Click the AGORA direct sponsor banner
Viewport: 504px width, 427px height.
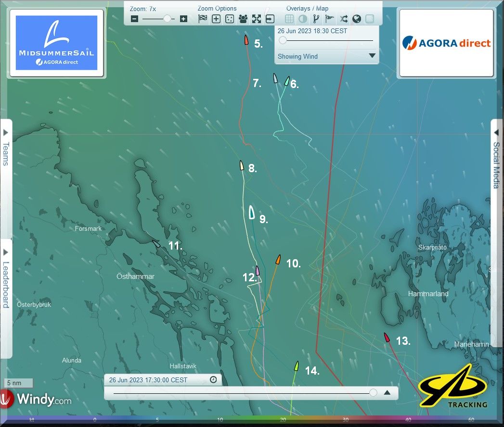[x=446, y=43]
